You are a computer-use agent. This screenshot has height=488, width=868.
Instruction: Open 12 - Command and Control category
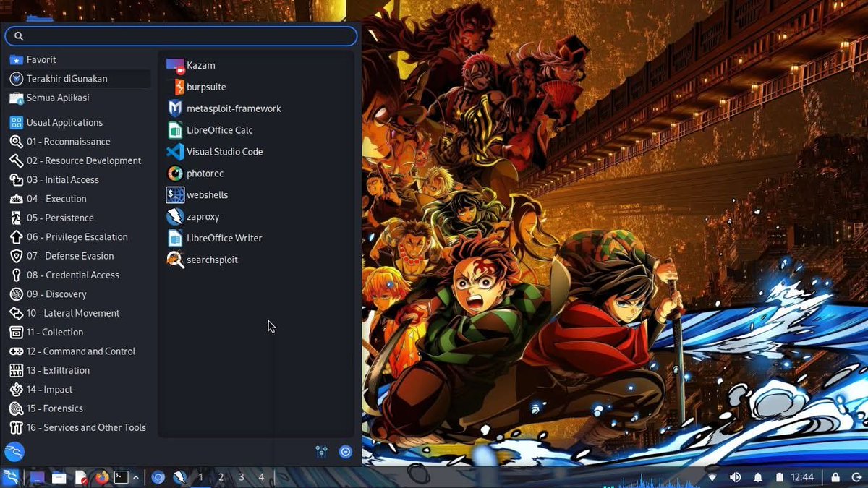pyautogui.click(x=79, y=351)
